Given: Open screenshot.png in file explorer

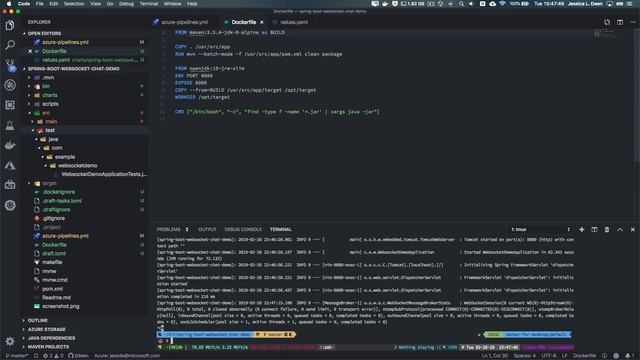Looking at the screenshot, I should click(61, 306).
